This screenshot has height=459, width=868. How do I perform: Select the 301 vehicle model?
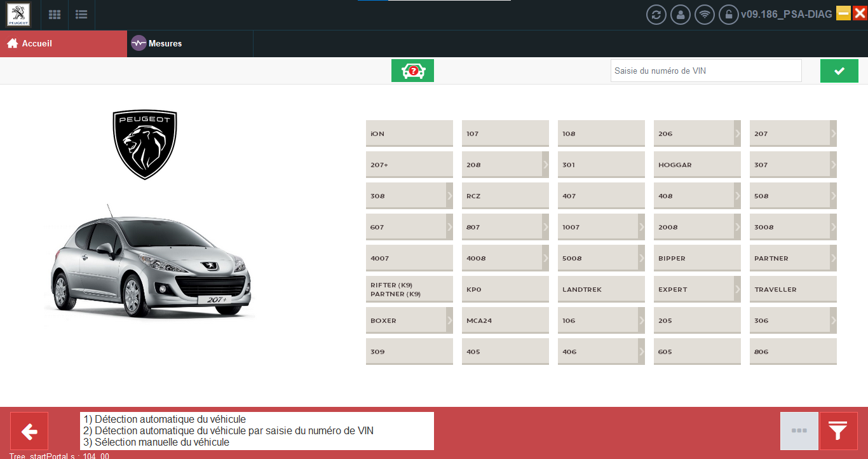coord(601,165)
